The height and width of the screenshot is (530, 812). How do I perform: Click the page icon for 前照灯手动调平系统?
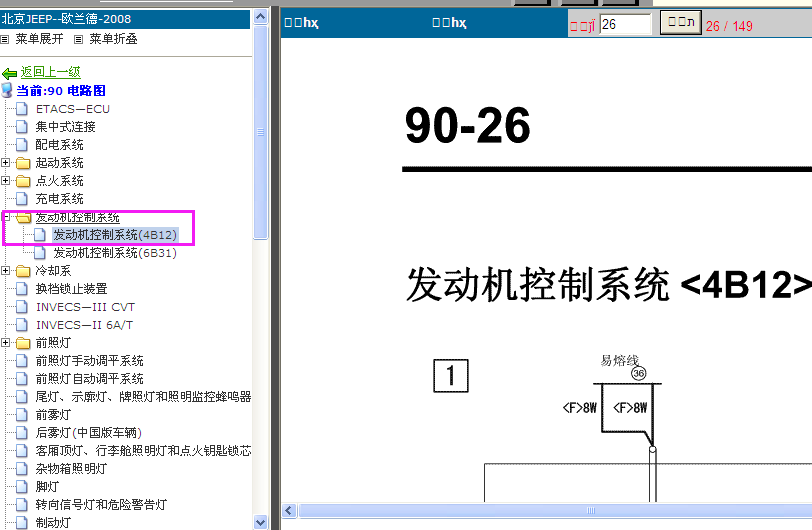(22, 361)
